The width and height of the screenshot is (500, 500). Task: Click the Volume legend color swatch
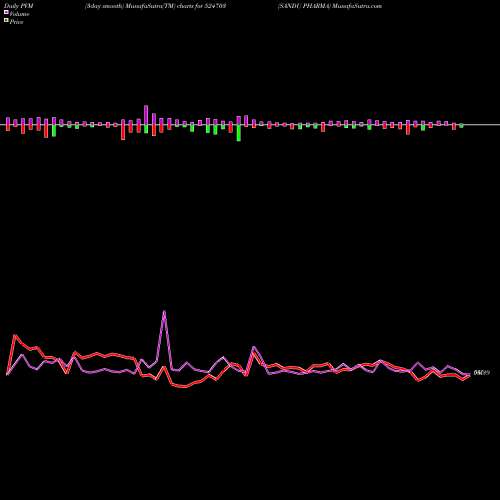(6, 12)
